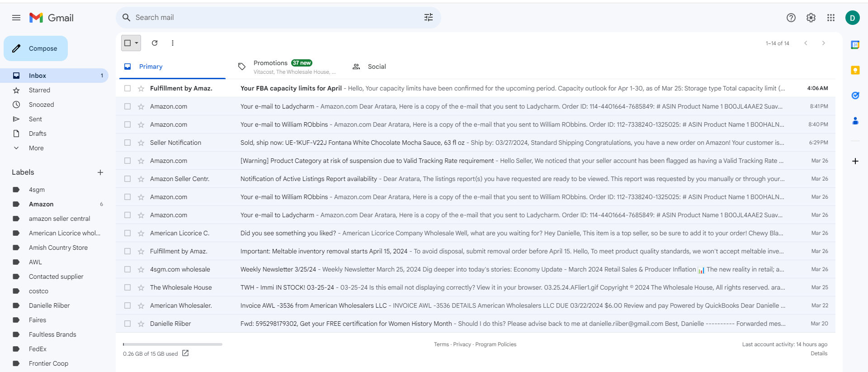Open the main menu hamburger icon
This screenshot has width=868, height=372.
pos(16,18)
